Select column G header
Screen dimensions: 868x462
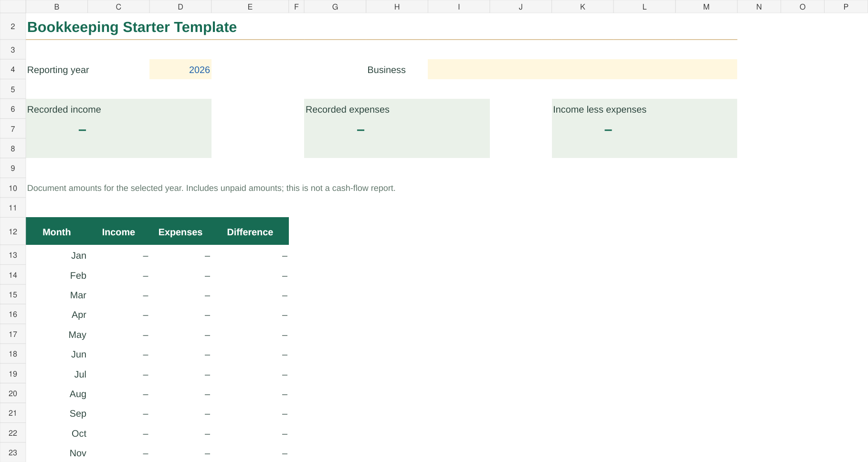[335, 7]
